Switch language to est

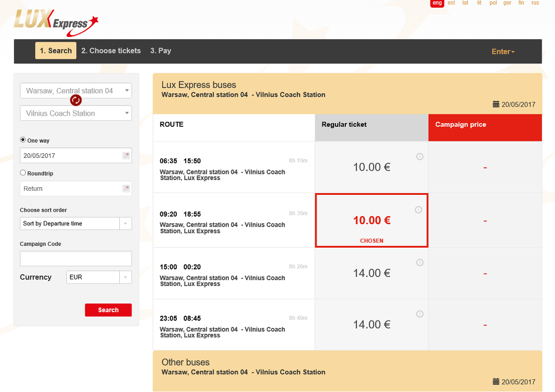pyautogui.click(x=451, y=3)
